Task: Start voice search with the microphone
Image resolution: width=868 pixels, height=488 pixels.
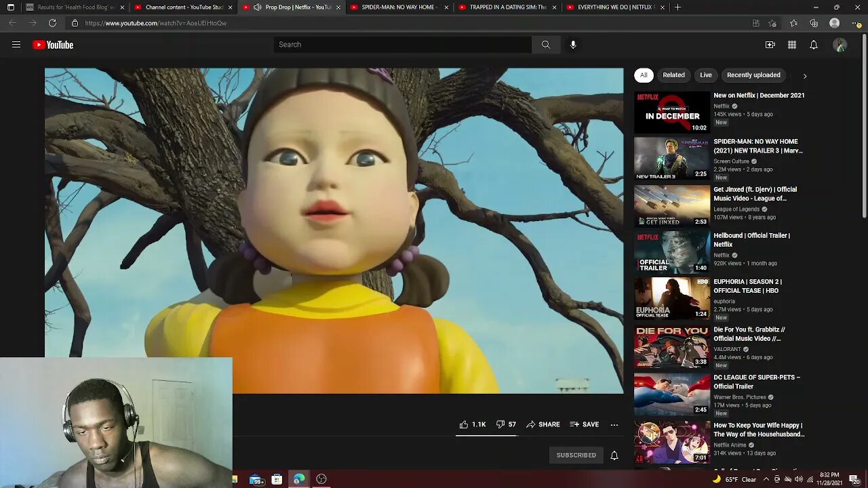Action: tap(573, 45)
